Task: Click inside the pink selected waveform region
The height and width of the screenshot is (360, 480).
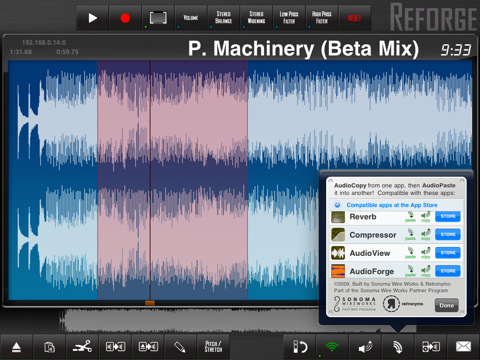Action: click(172, 180)
